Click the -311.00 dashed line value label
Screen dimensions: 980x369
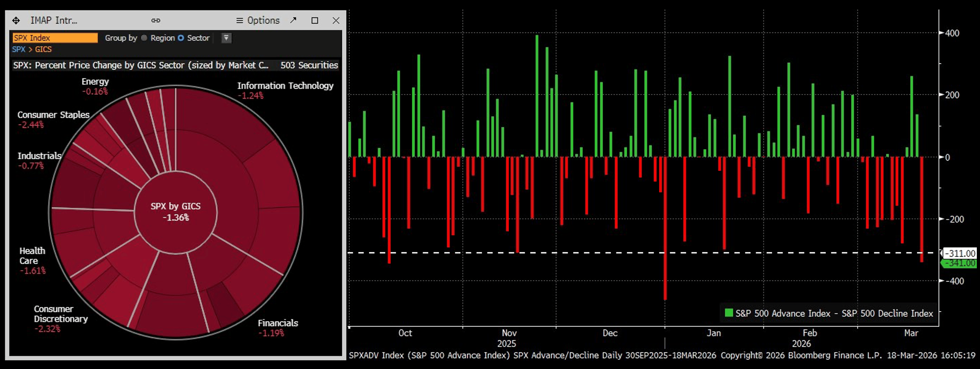[961, 253]
